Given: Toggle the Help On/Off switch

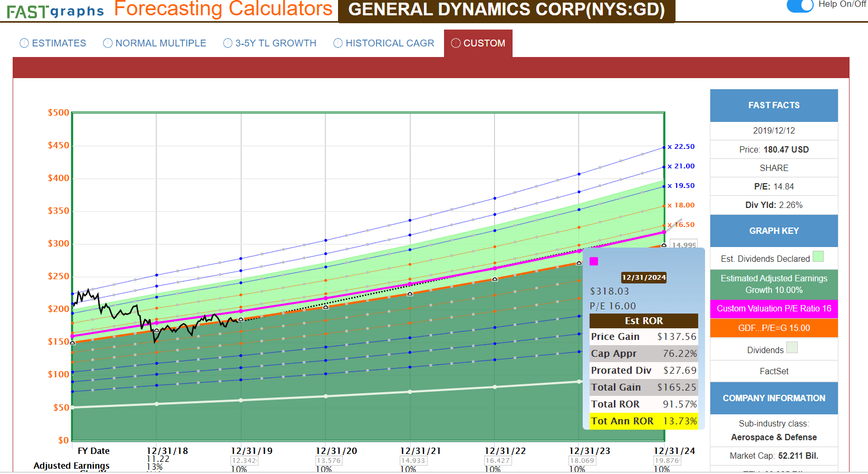Looking at the screenshot, I should [x=800, y=5].
